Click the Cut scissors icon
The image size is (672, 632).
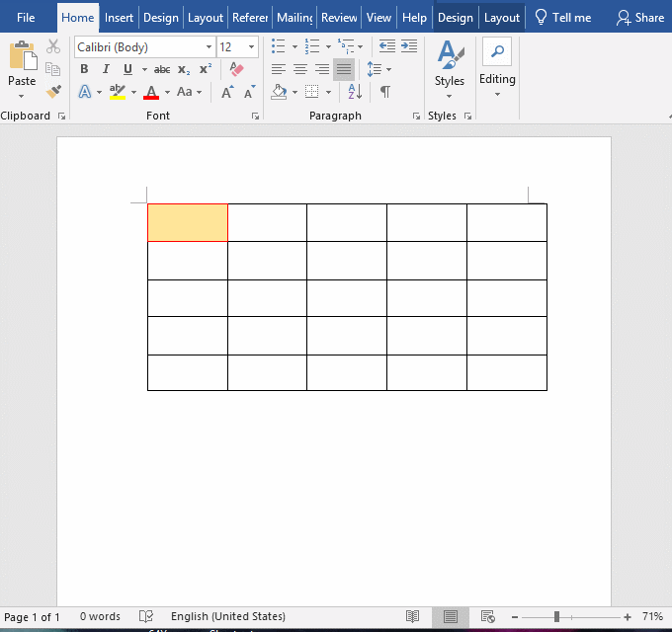53,46
